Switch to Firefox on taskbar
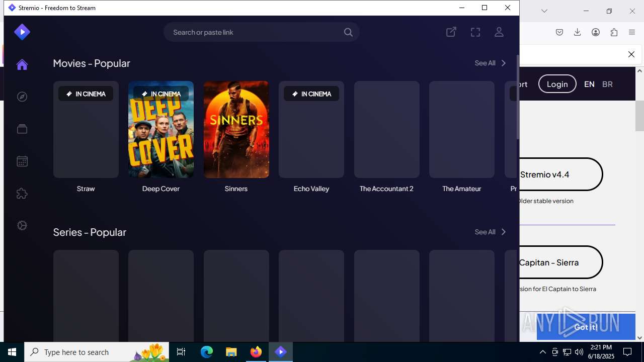This screenshot has height=362, width=644. click(256, 352)
